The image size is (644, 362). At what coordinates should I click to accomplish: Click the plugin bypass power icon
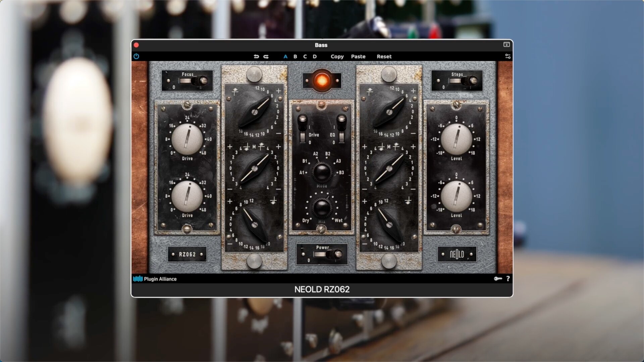tap(136, 56)
